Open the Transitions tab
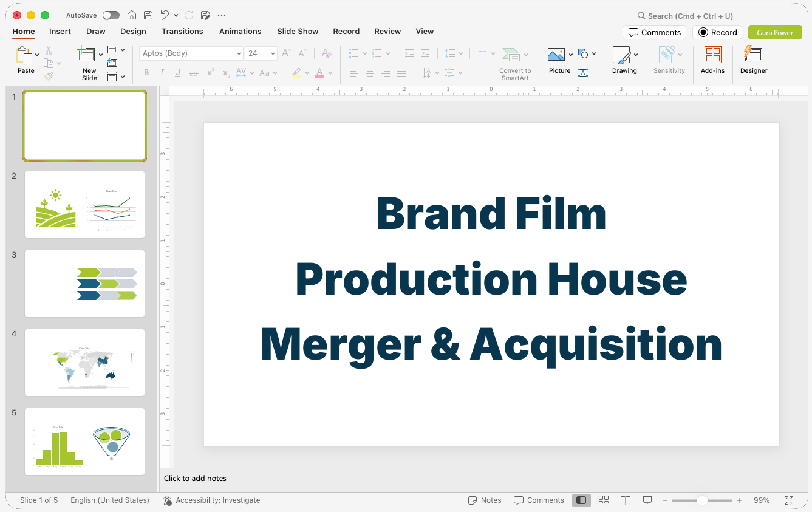812x512 pixels. tap(182, 32)
